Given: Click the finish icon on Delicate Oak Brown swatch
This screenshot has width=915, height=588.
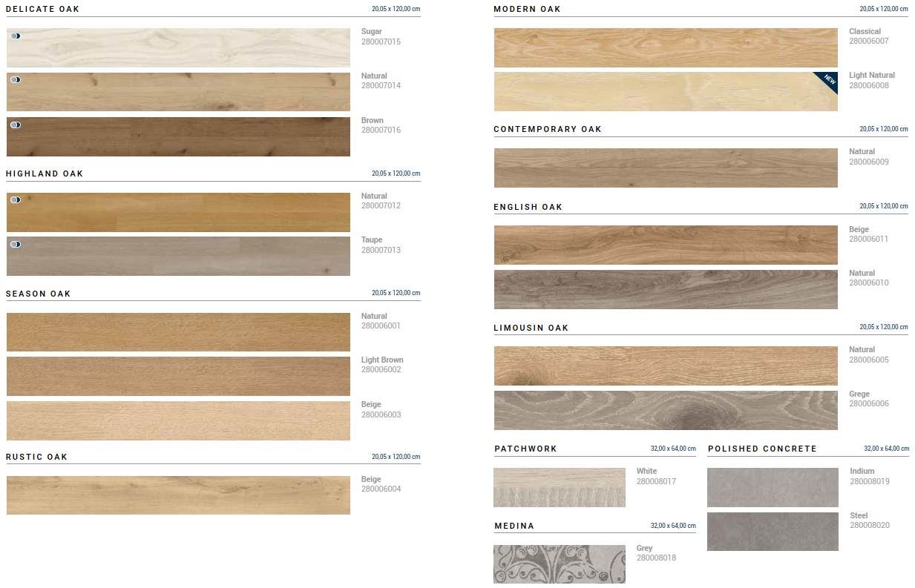Looking at the screenshot, I should click(x=16, y=125).
